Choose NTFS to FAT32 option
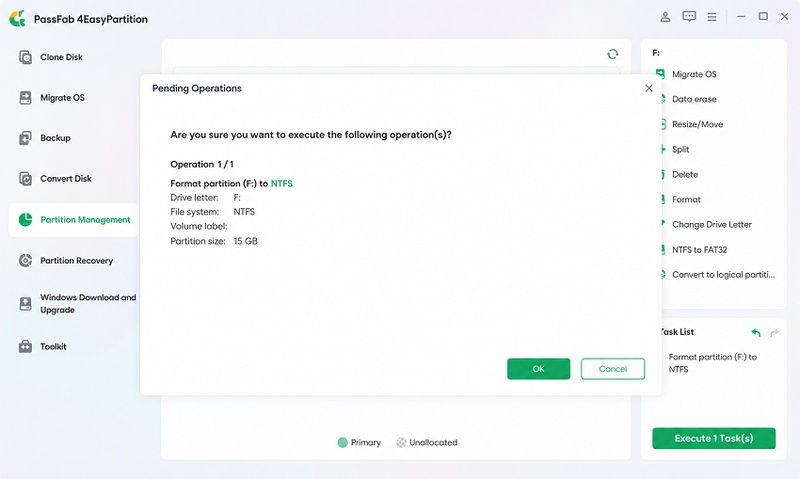Image resolution: width=800 pixels, height=479 pixels. 699,249
